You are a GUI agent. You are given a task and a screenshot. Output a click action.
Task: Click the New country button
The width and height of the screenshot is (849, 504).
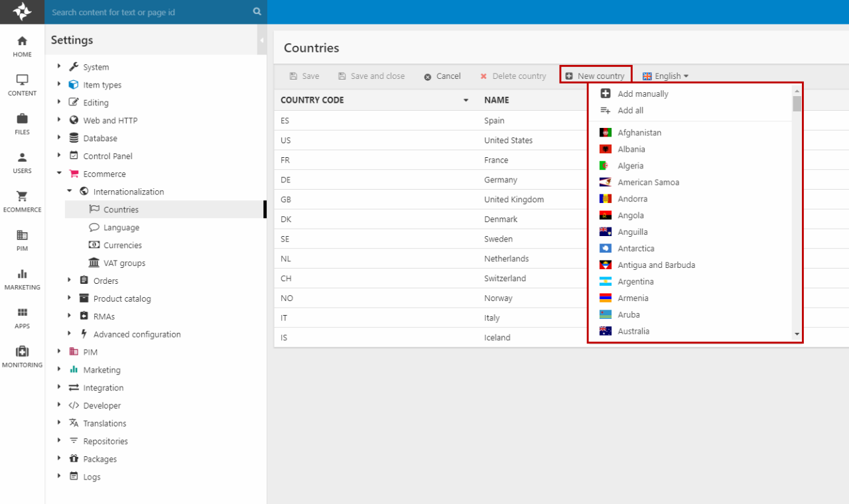(x=595, y=76)
